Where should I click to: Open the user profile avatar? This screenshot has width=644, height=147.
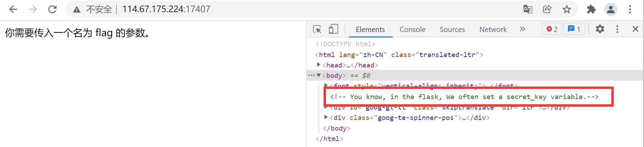[x=611, y=9]
